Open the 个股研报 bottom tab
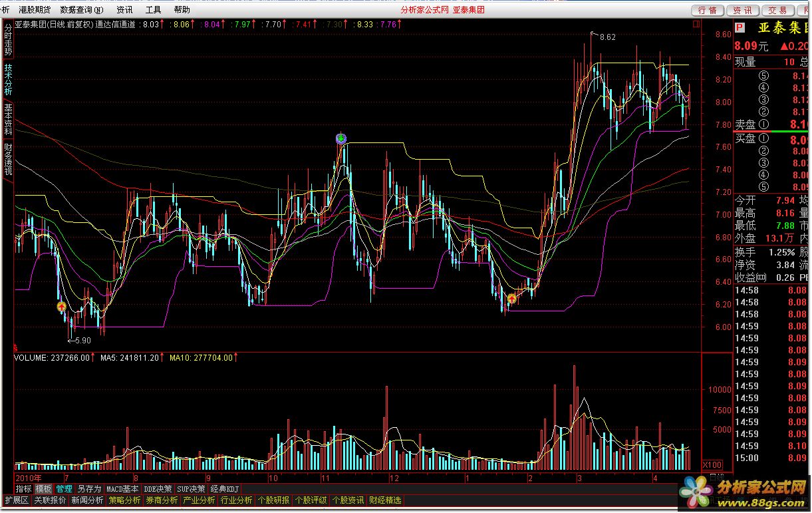This screenshot has width=812, height=513. tap(273, 500)
